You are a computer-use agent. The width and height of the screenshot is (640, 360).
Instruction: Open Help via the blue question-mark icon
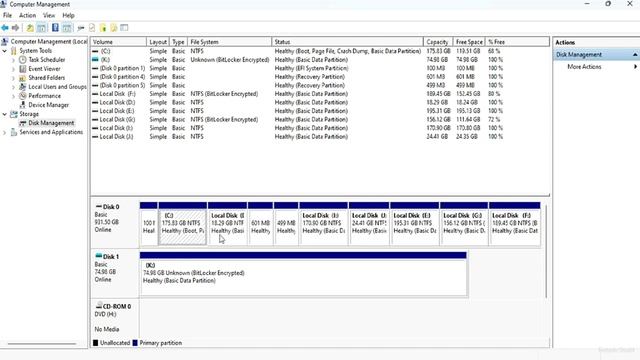pos(55,28)
